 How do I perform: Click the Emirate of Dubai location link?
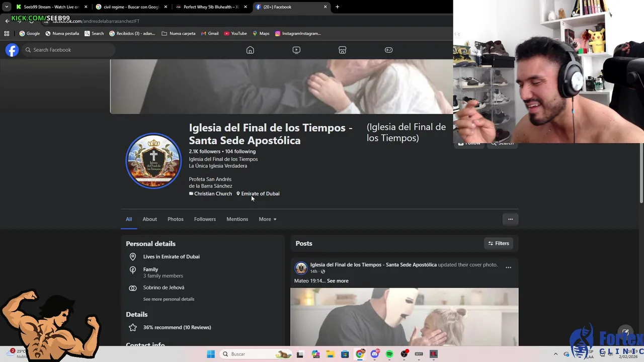tap(260, 194)
